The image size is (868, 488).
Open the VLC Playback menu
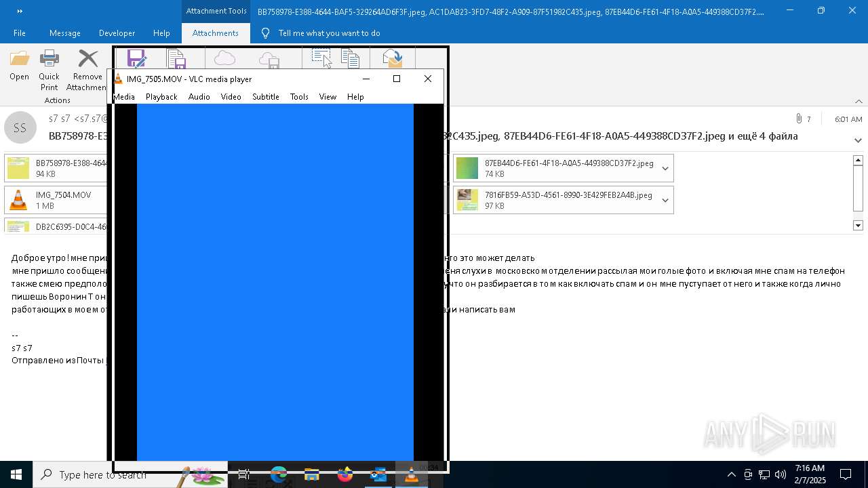tap(161, 96)
